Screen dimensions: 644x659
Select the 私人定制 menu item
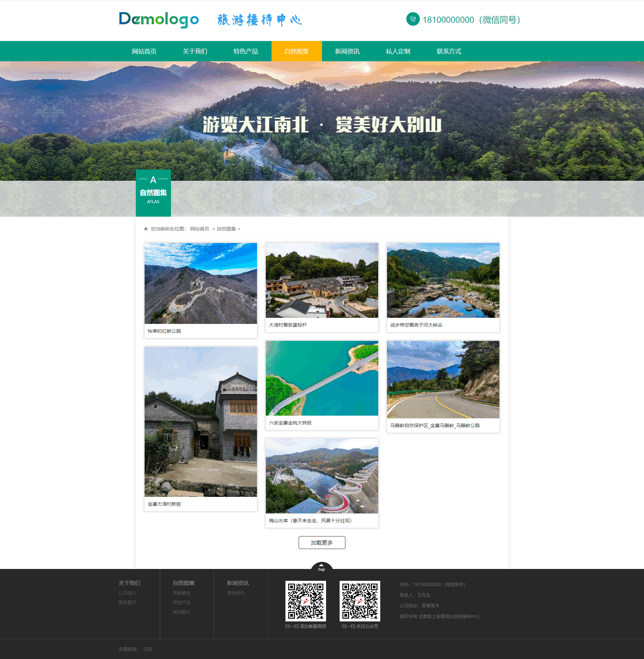[398, 51]
